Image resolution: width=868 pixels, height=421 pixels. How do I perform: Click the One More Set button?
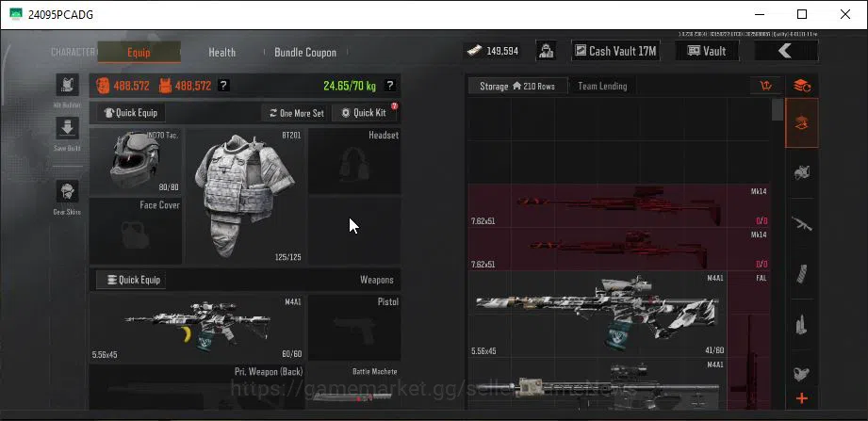click(x=296, y=113)
